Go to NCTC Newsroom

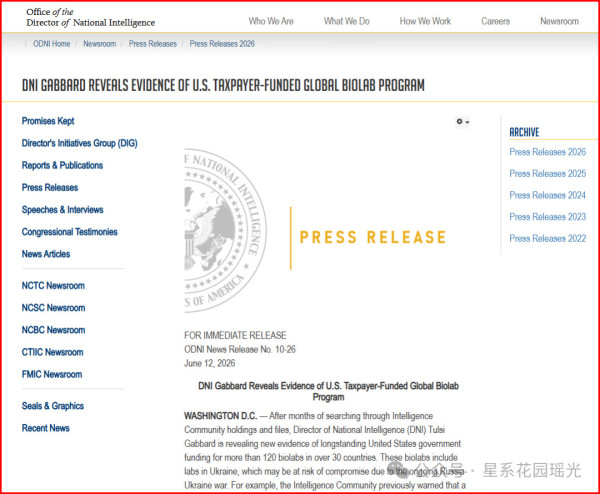53,285
